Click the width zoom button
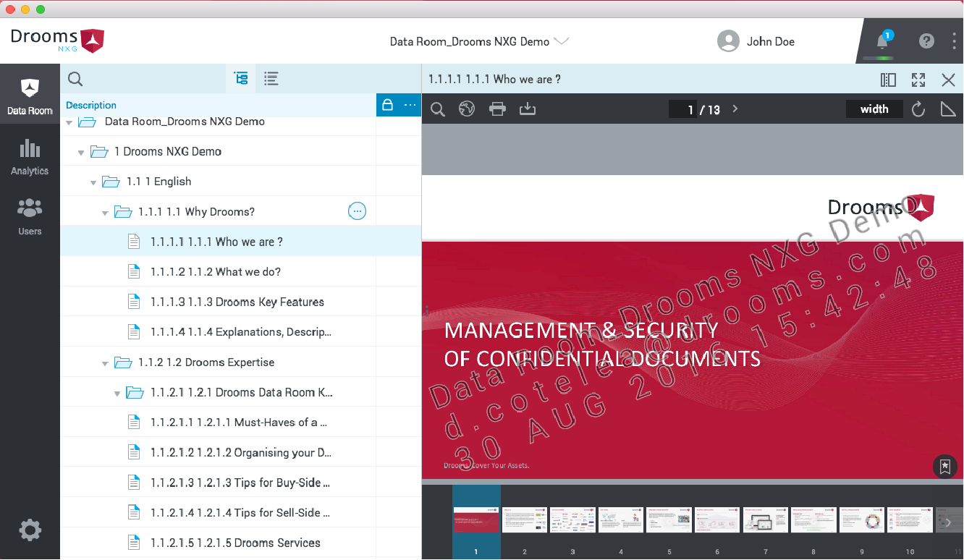This screenshot has height=560, width=964. [x=874, y=109]
